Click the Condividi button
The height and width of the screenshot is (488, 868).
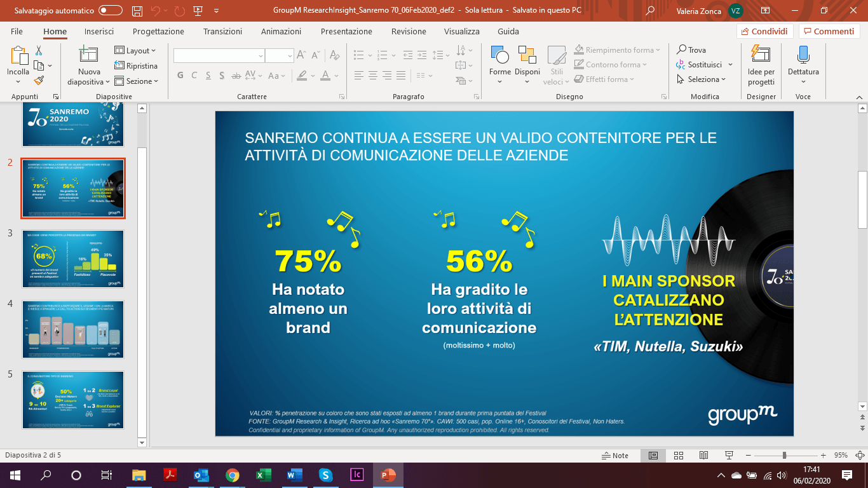[765, 31]
